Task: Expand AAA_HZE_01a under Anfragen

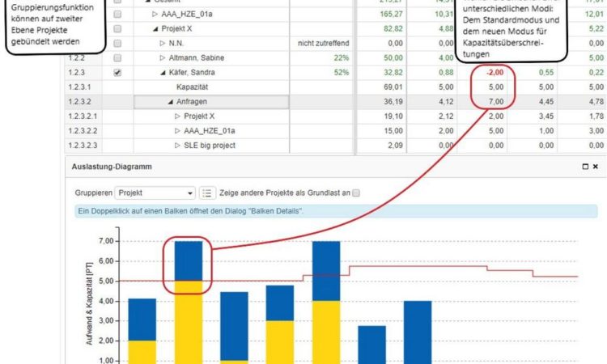Action: tap(177, 131)
